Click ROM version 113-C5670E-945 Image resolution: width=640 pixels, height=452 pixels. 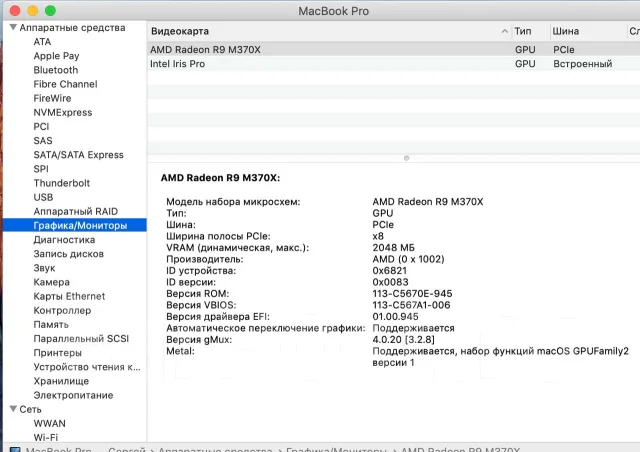[412, 294]
